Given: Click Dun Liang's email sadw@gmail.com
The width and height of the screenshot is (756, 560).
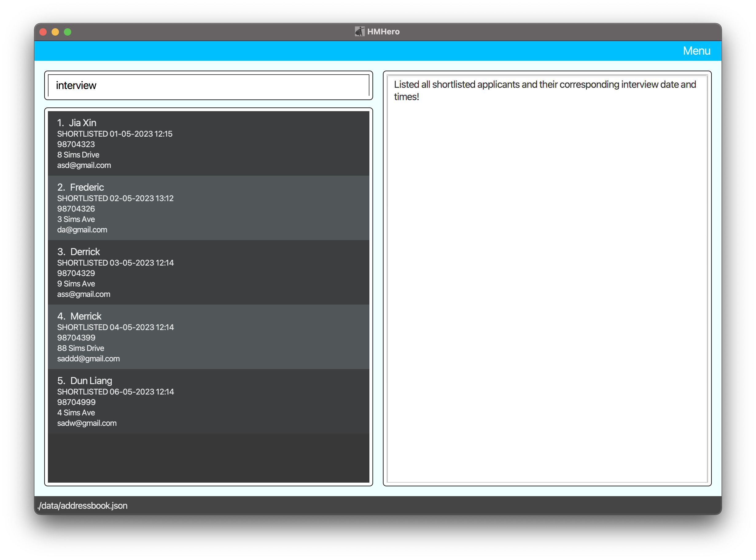Looking at the screenshot, I should click(x=87, y=423).
